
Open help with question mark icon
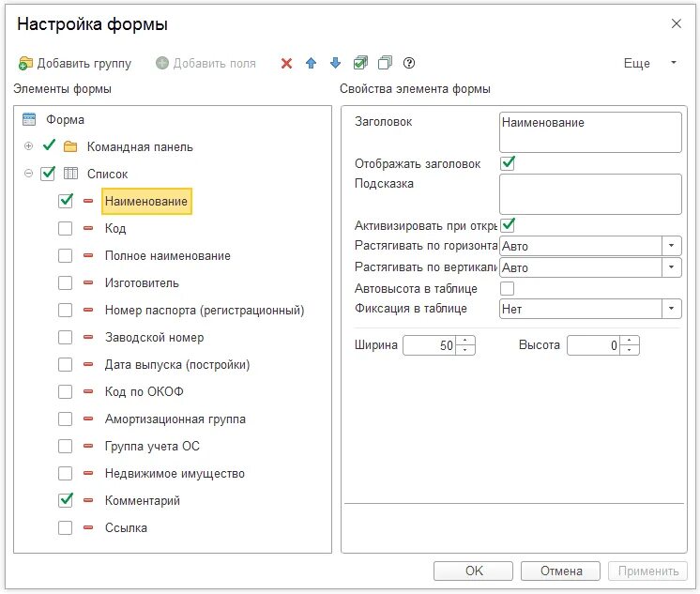click(x=409, y=64)
